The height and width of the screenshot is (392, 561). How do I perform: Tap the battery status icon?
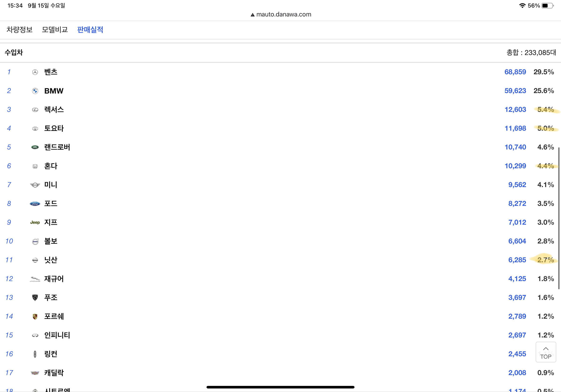[548, 6]
